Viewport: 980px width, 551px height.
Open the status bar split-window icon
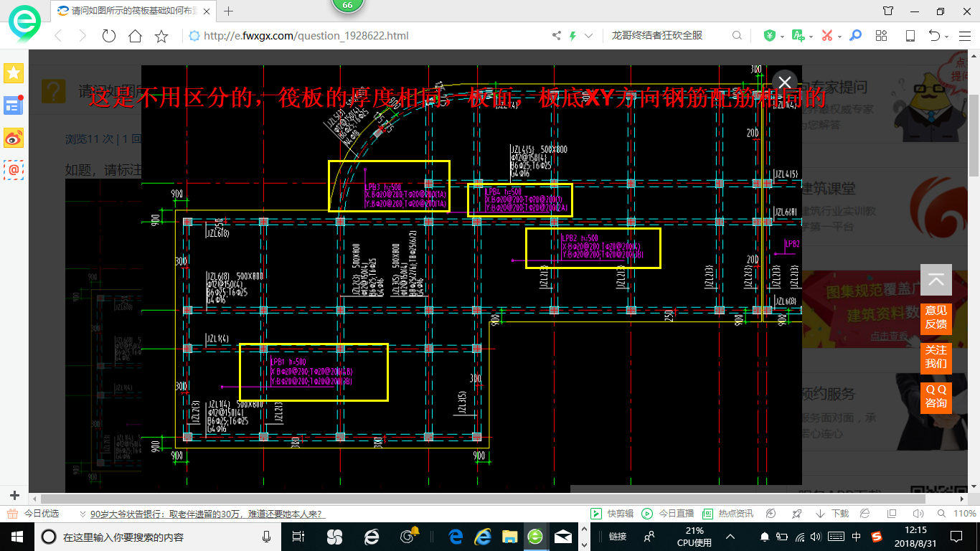[x=892, y=514]
